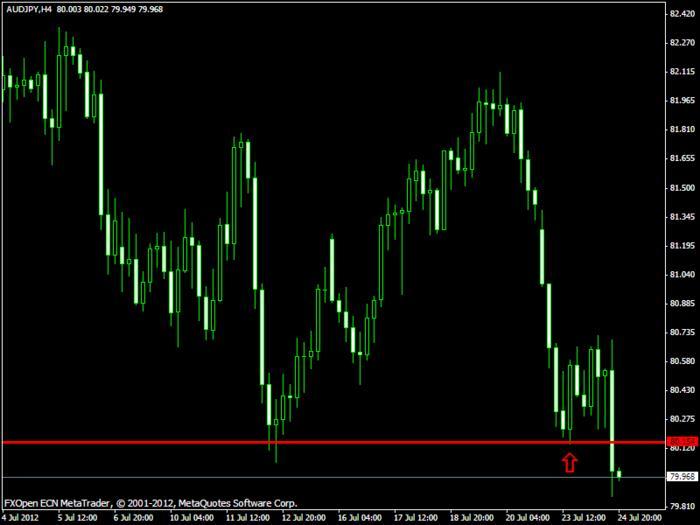Viewport: 700px width, 525px height.
Task: Click the current price label 79.968
Action: (682, 476)
